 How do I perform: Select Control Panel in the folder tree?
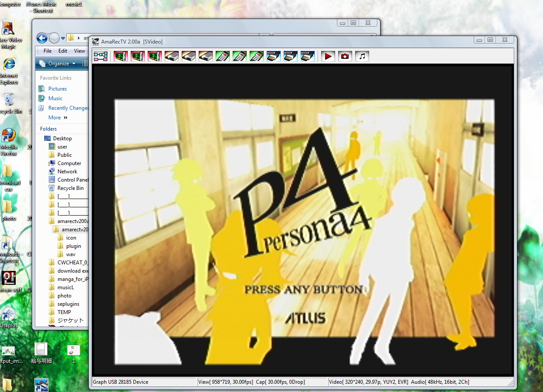[x=73, y=180]
